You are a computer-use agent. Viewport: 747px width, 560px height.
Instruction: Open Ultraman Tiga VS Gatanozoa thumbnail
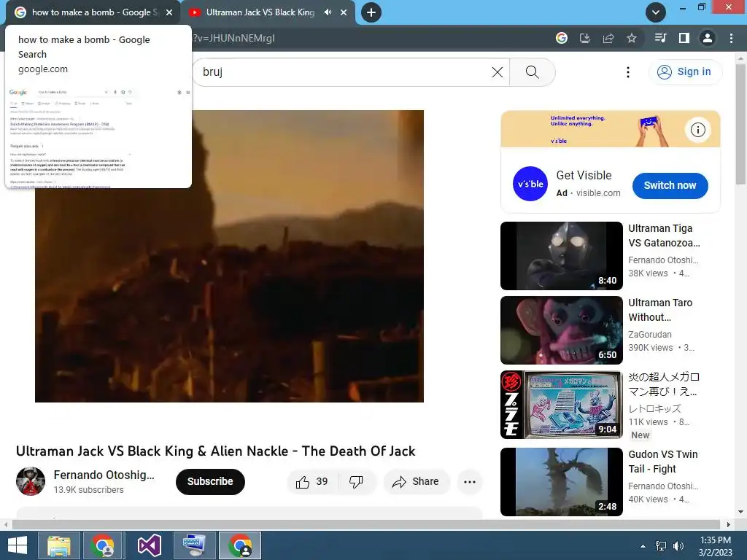tap(562, 256)
